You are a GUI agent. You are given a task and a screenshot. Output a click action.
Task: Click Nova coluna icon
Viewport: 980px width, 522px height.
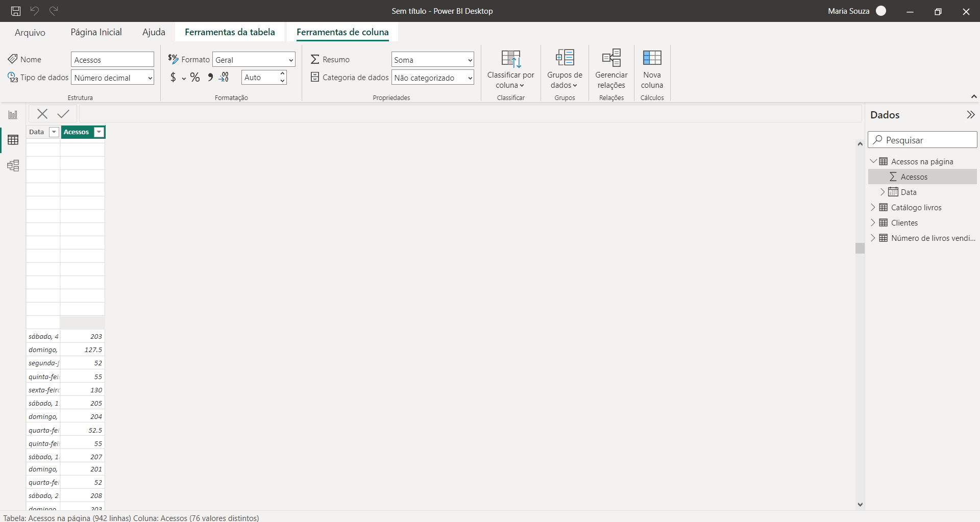[652, 58]
